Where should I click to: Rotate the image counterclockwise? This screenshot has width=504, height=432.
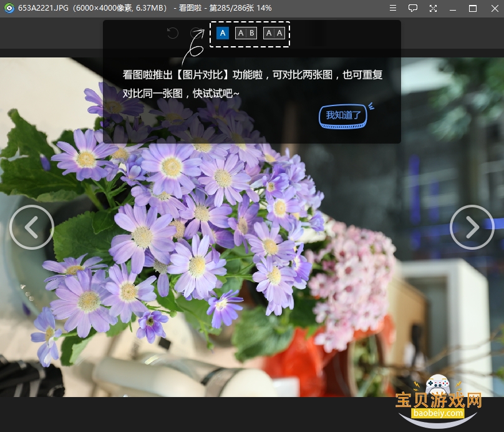[x=173, y=33]
